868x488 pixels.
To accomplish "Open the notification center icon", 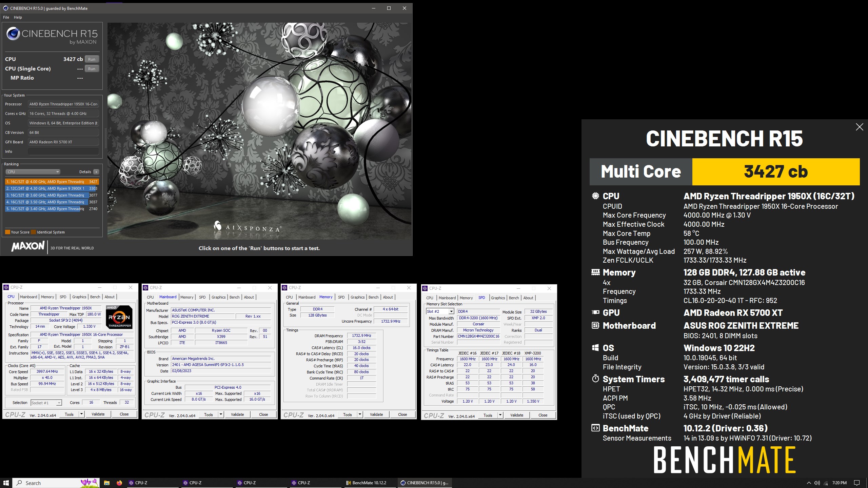I will click(857, 483).
